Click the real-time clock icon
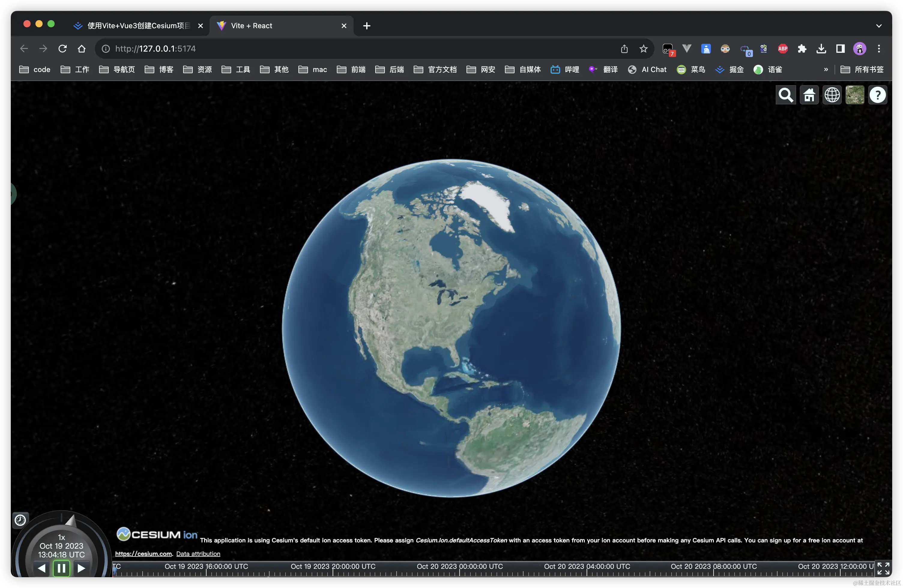Viewport: 903px width, 588px height. [x=20, y=520]
